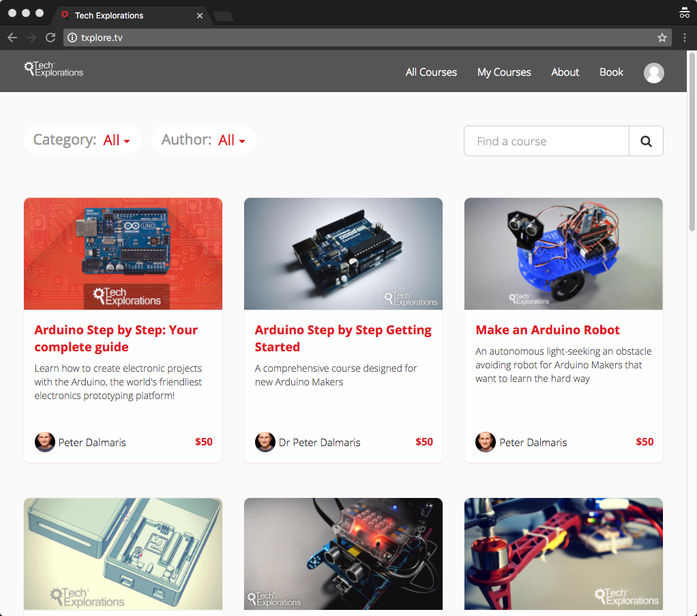
Task: Bookmark this page with the star icon
Action: point(662,38)
